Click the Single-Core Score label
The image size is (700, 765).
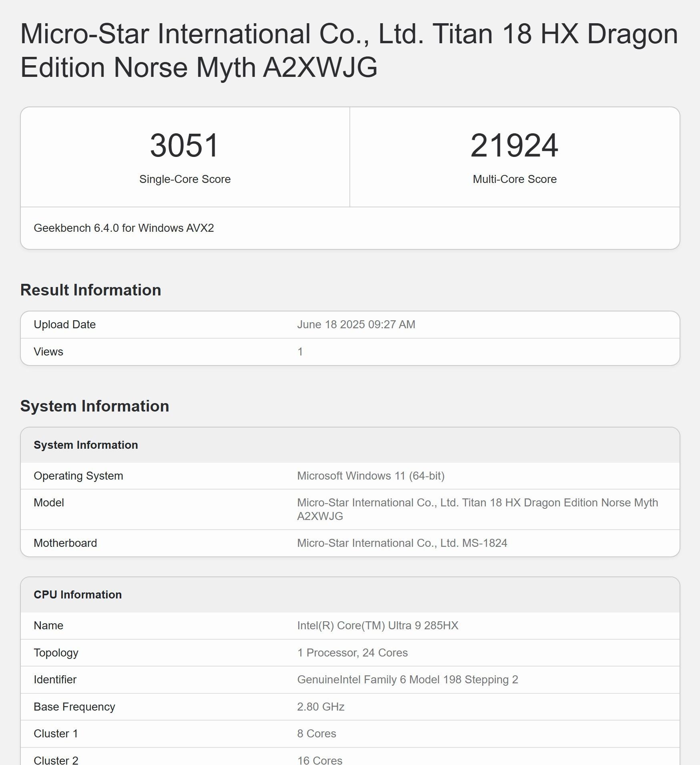tap(185, 179)
